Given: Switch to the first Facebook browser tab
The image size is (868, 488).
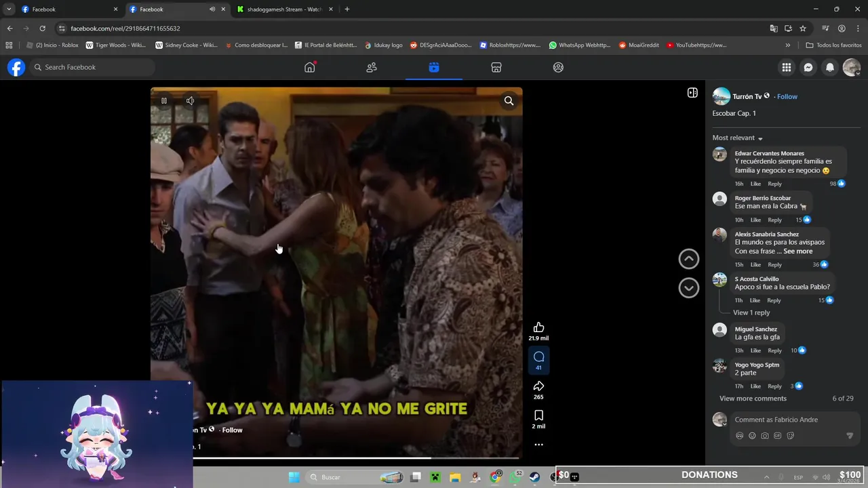Looking at the screenshot, I should pyautogui.click(x=69, y=9).
